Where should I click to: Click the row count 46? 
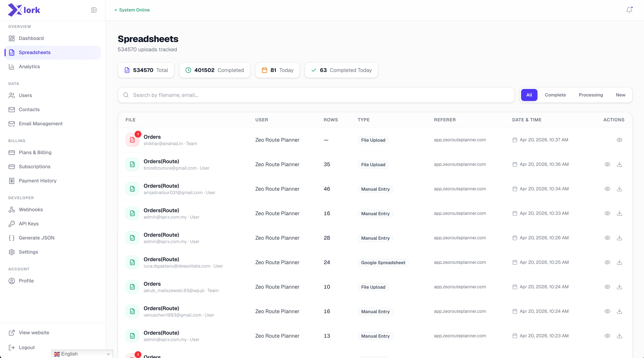pos(327,189)
